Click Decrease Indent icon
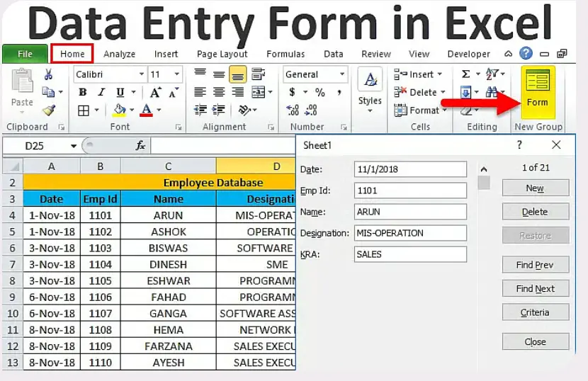588x381 pixels. (x=200, y=110)
